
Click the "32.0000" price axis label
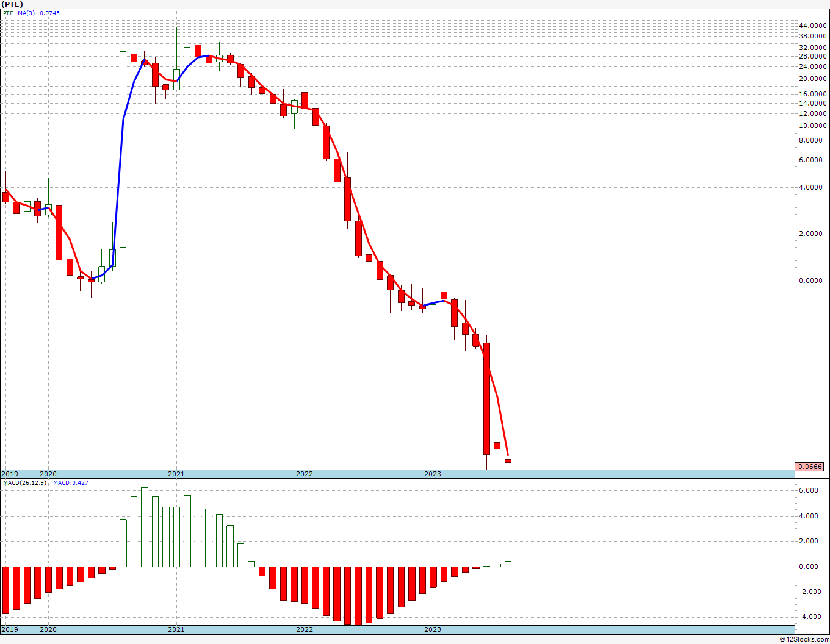812,48
